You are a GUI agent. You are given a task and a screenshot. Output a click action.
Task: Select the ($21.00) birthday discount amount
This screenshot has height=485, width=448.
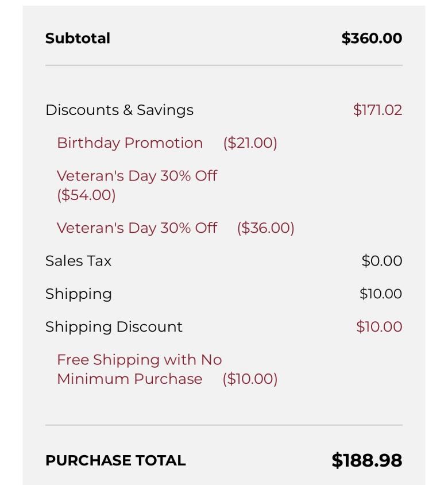click(x=250, y=143)
